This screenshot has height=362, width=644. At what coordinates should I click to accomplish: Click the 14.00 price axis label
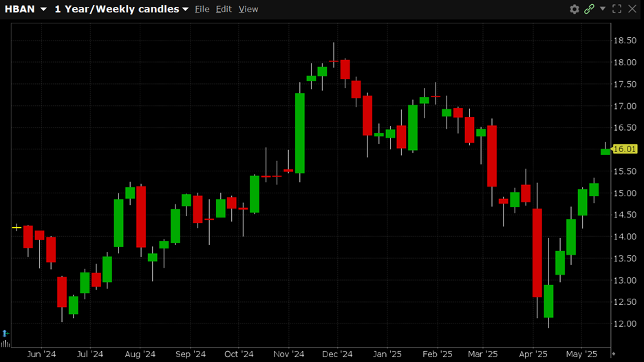pyautogui.click(x=625, y=236)
